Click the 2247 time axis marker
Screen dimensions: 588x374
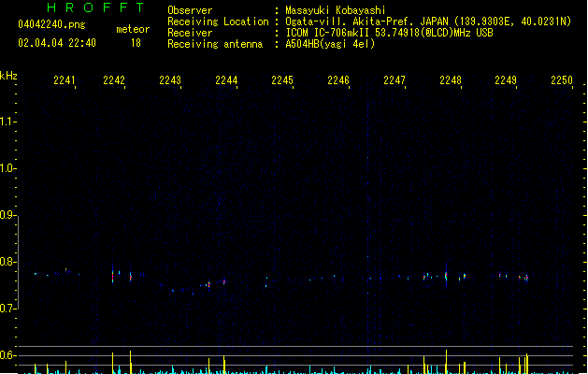click(x=394, y=80)
